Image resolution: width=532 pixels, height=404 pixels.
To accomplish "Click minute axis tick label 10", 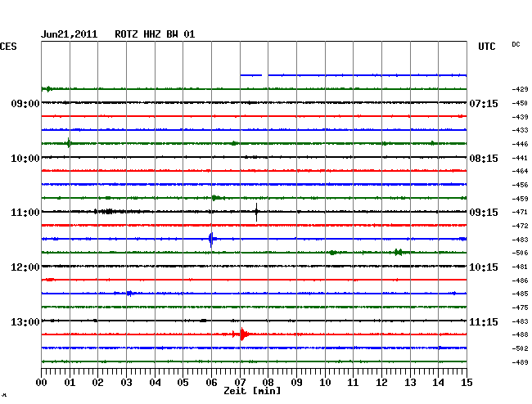I will pyautogui.click(x=325, y=383).
